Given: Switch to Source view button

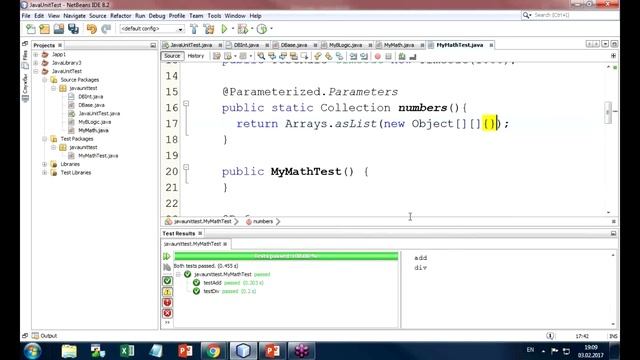Looking at the screenshot, I should pos(172,56).
